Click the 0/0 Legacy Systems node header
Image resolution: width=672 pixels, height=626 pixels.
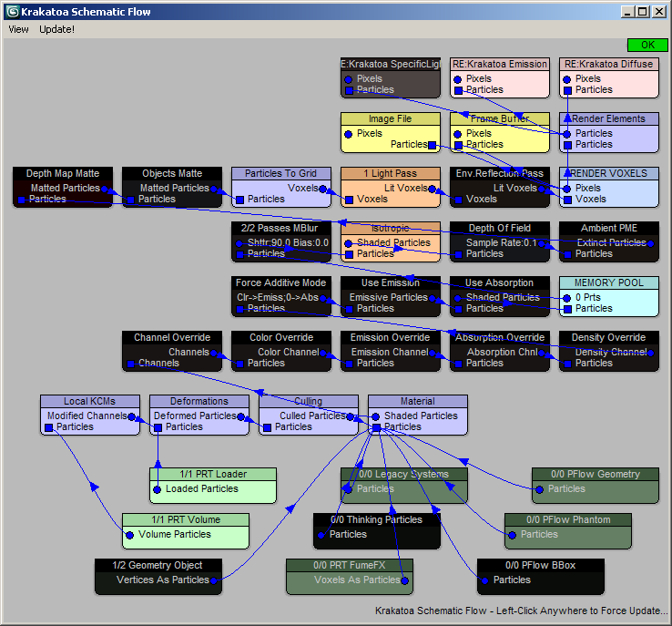[404, 474]
